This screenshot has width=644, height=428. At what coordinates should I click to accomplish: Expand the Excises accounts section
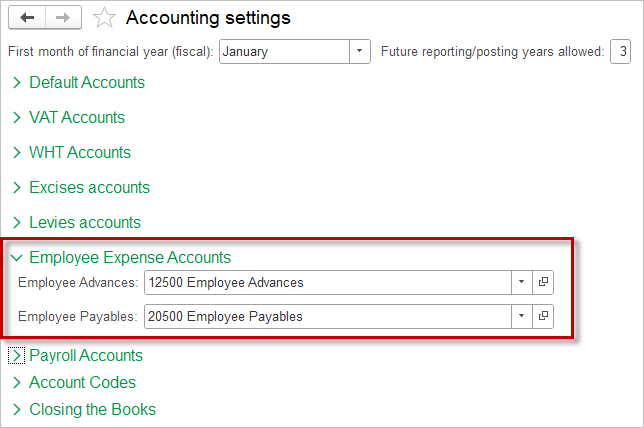(x=81, y=187)
